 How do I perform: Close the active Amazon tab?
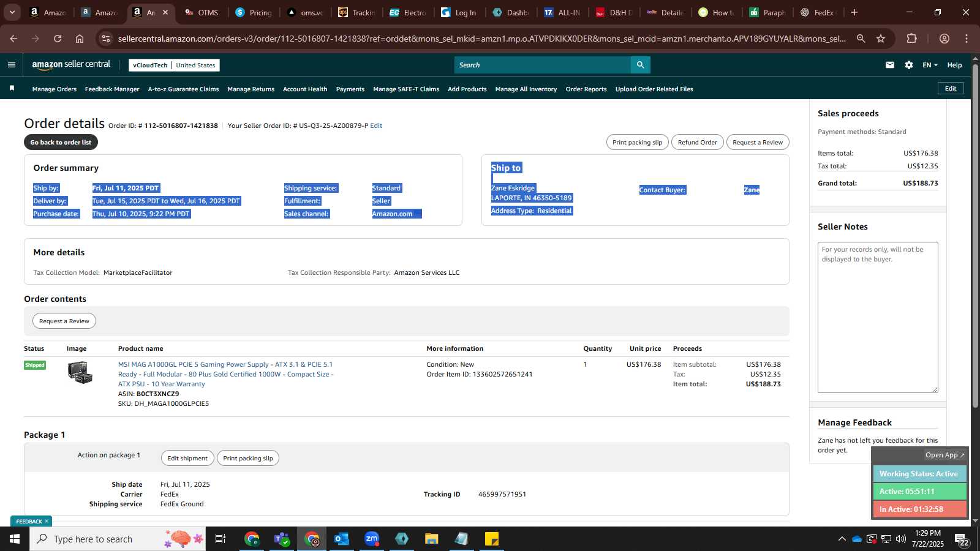(165, 12)
